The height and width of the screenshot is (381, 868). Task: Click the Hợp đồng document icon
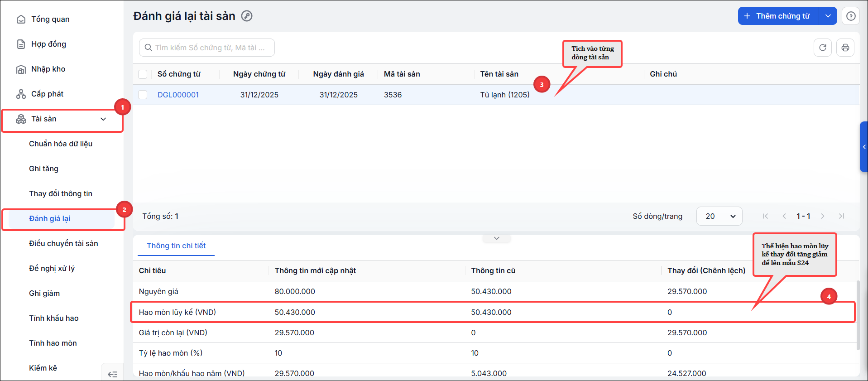pos(21,44)
